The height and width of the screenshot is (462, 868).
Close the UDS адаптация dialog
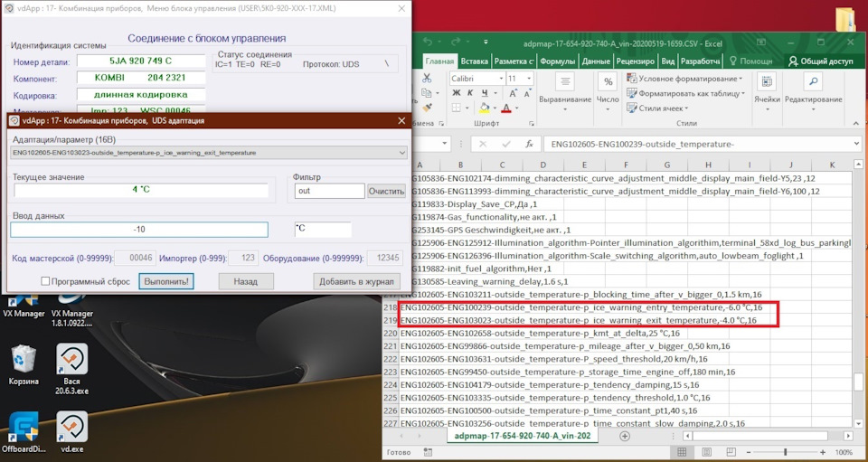click(401, 120)
